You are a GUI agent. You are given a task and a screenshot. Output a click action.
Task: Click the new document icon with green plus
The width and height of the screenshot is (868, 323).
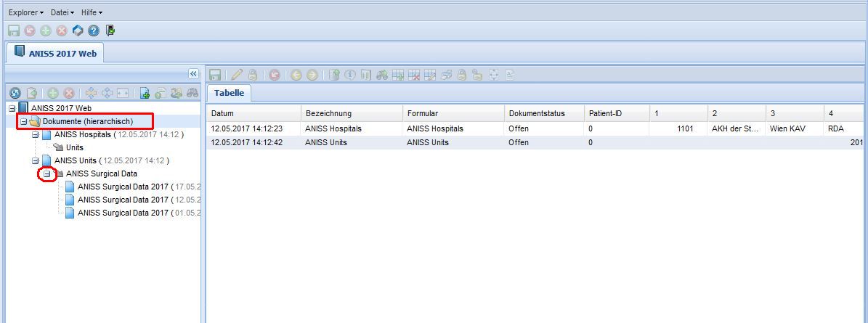tap(145, 93)
